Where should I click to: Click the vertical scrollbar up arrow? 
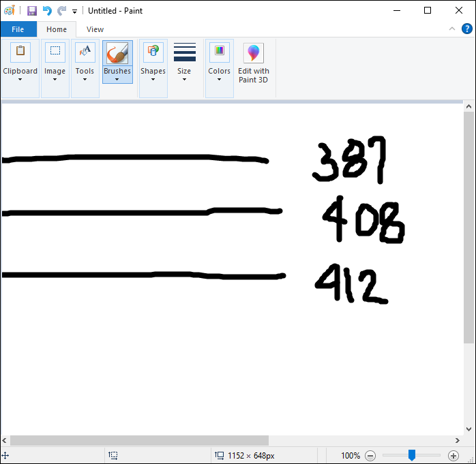tap(468, 106)
